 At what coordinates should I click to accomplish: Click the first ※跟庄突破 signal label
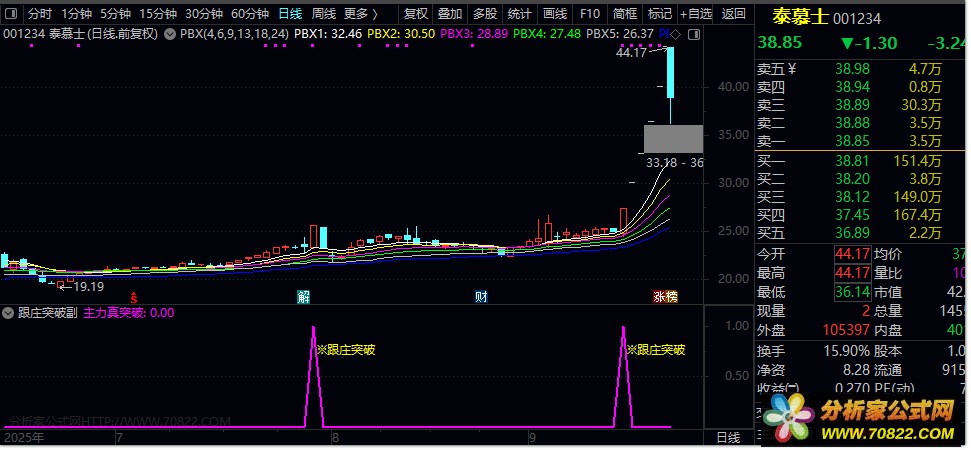(346, 350)
